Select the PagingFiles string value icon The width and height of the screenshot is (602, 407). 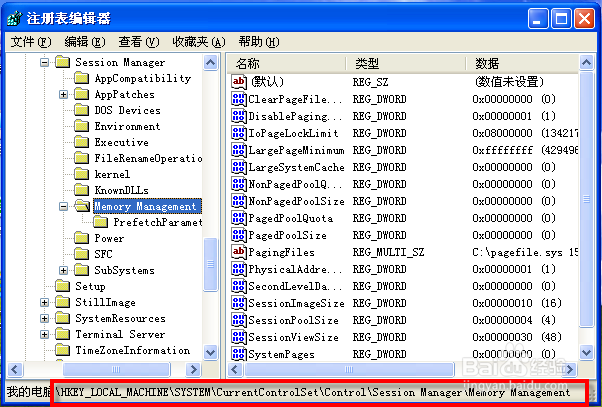click(x=238, y=252)
